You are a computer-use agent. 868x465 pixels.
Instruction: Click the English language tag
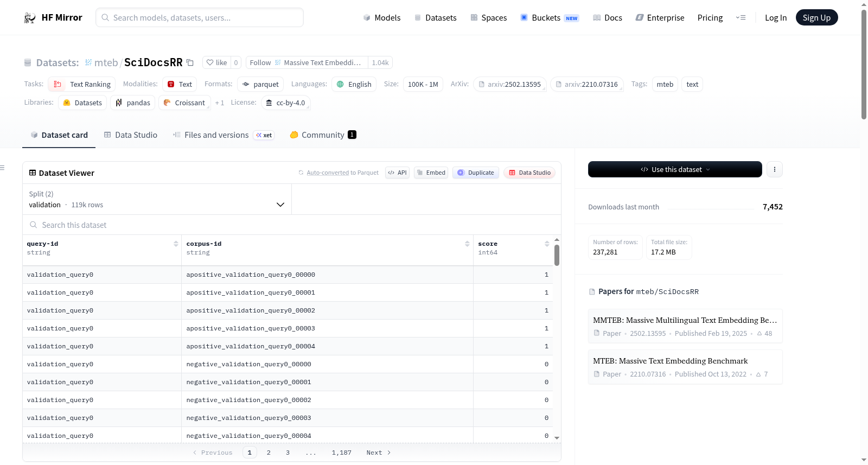354,84
